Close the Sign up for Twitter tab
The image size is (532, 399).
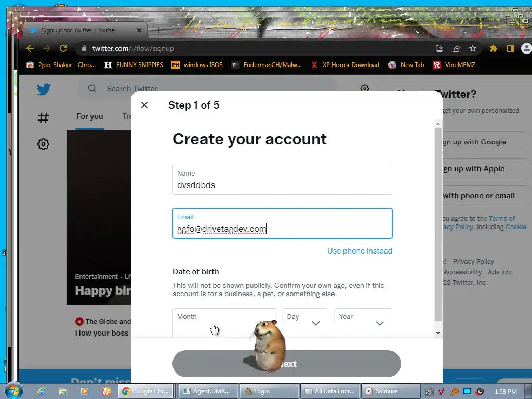139,30
